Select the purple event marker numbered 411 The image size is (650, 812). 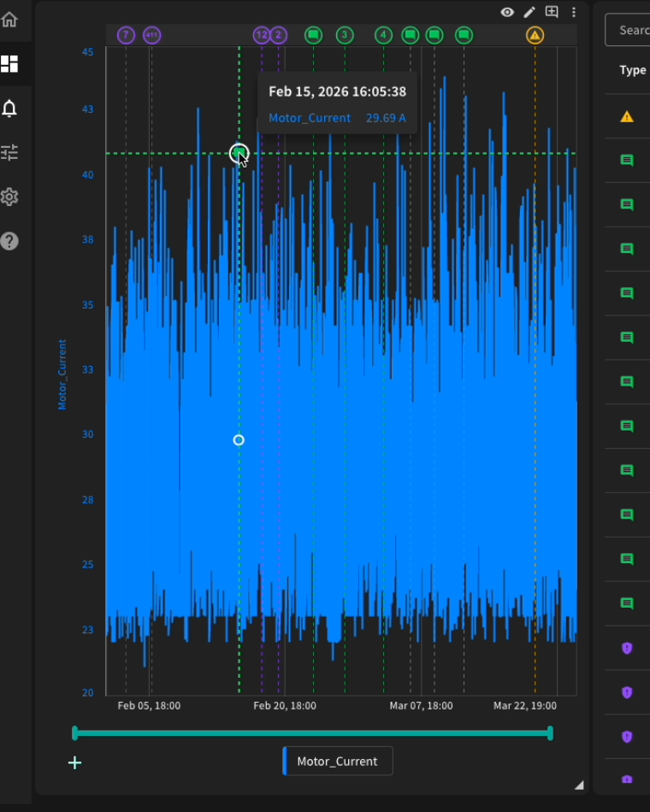click(x=152, y=35)
